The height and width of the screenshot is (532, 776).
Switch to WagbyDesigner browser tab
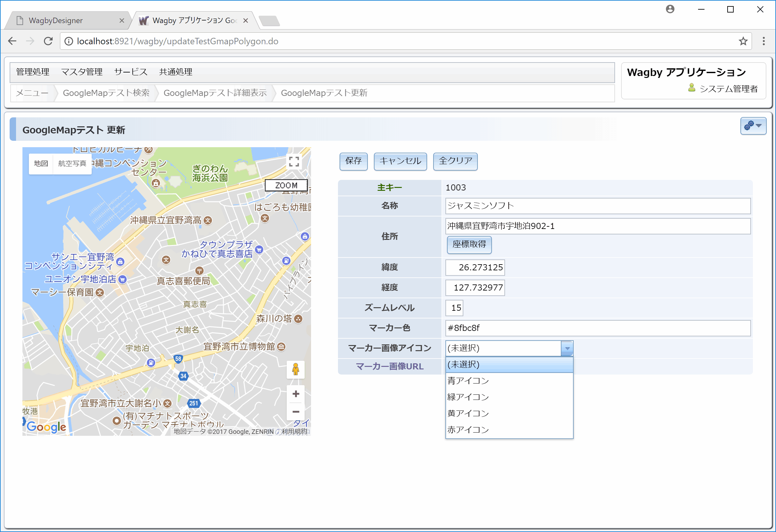tap(67, 21)
